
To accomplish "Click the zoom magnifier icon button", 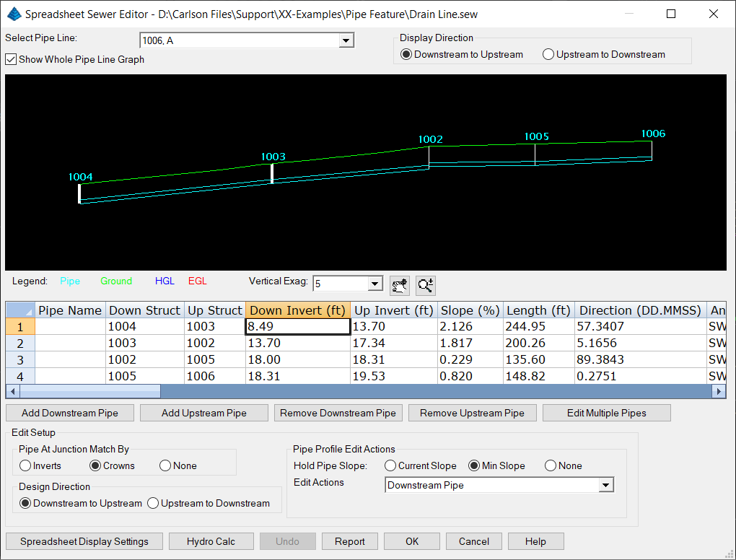I will (x=426, y=285).
